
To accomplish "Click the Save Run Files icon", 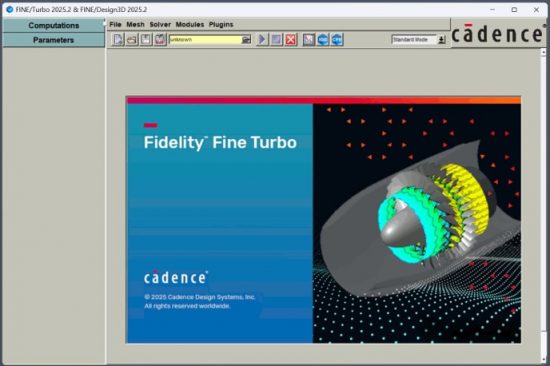I will (x=160, y=39).
